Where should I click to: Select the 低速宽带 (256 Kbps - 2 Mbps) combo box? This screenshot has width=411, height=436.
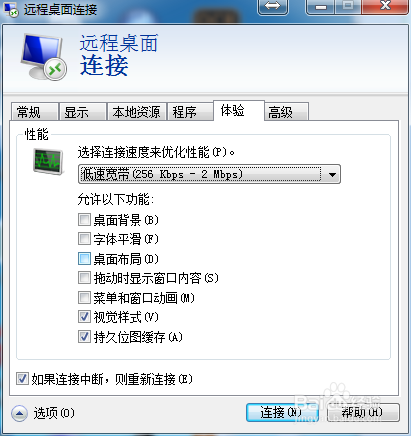point(209,174)
